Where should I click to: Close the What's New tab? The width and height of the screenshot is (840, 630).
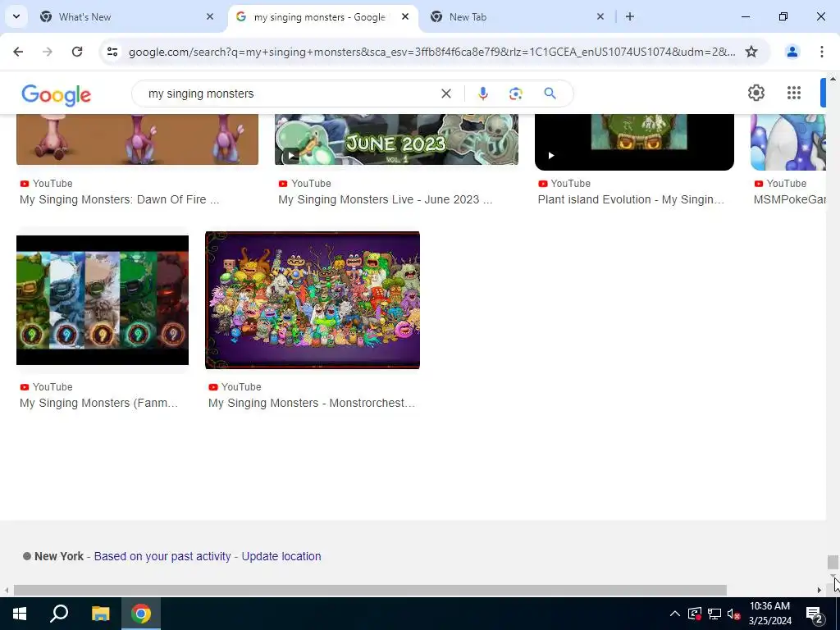coord(210,16)
